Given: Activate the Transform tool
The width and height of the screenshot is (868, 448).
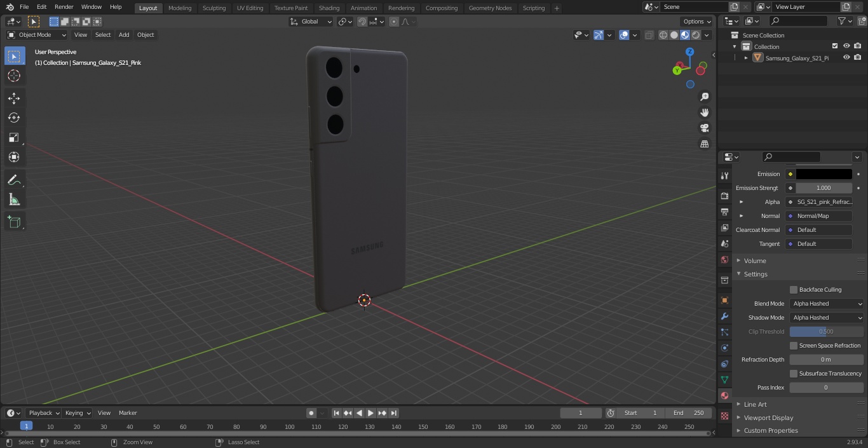Looking at the screenshot, I should pyautogui.click(x=14, y=157).
